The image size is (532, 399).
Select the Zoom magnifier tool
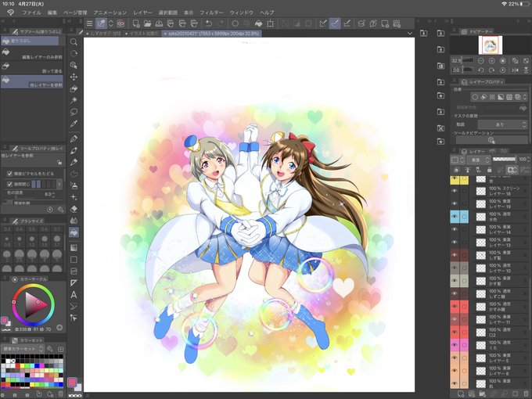[x=74, y=42]
